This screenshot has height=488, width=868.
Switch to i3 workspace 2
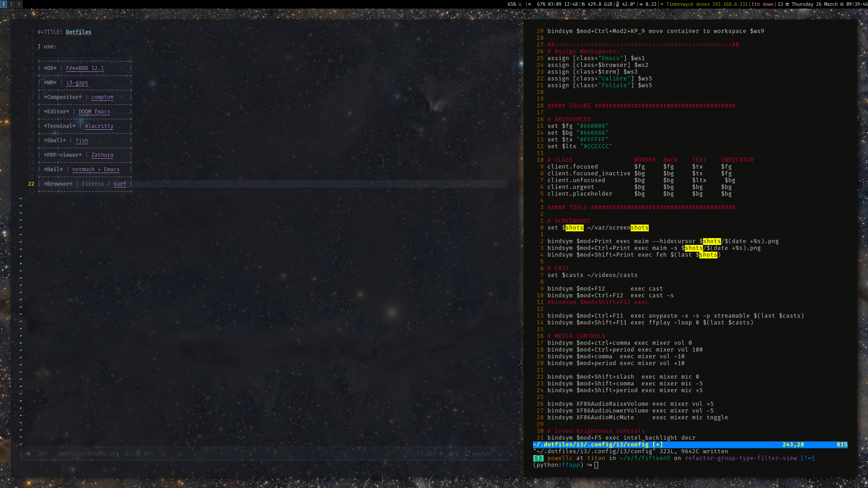click(x=11, y=4)
